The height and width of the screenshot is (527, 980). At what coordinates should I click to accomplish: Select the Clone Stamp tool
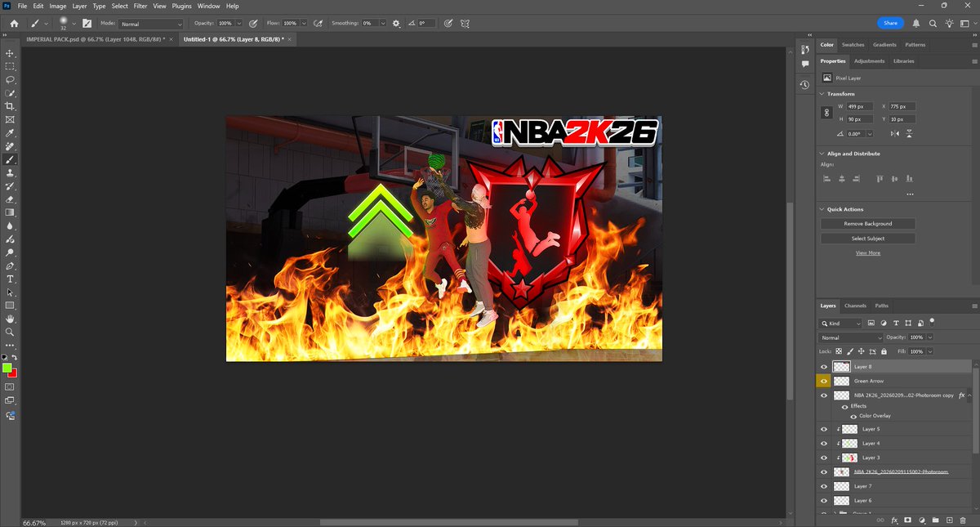point(10,173)
